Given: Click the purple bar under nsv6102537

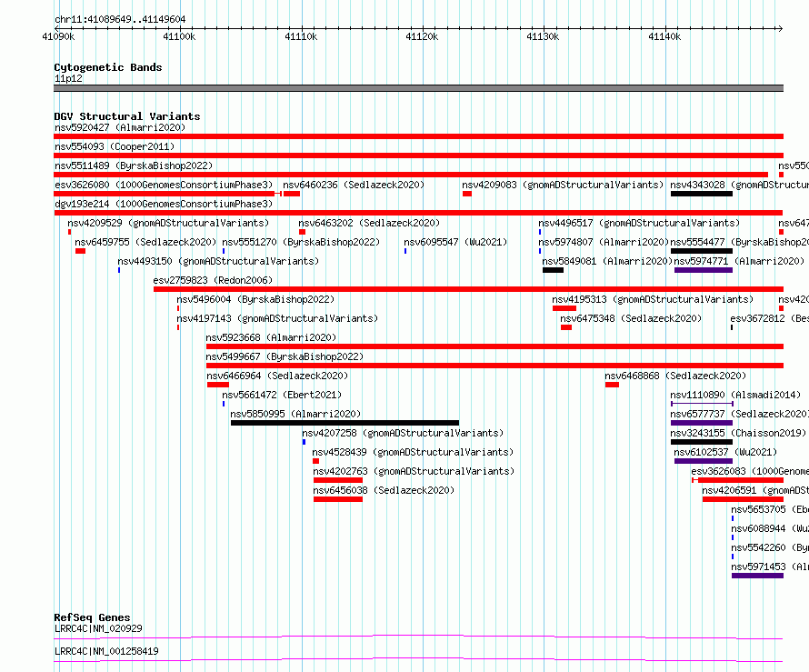Looking at the screenshot, I should click(704, 461).
